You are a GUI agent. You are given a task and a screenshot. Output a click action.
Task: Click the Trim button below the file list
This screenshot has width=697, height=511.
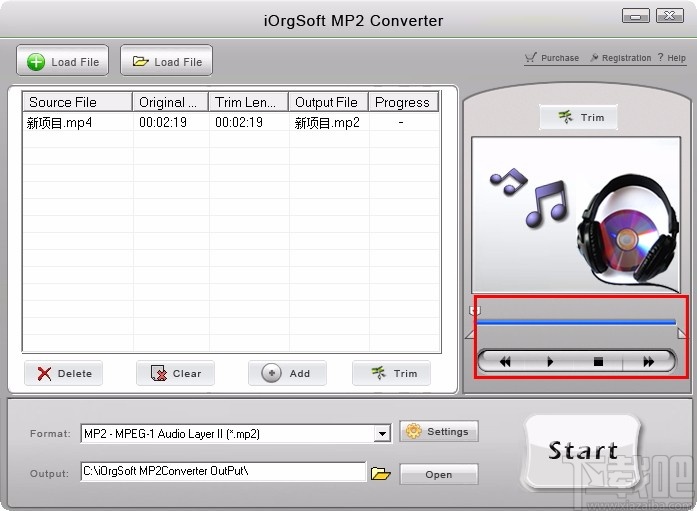392,373
